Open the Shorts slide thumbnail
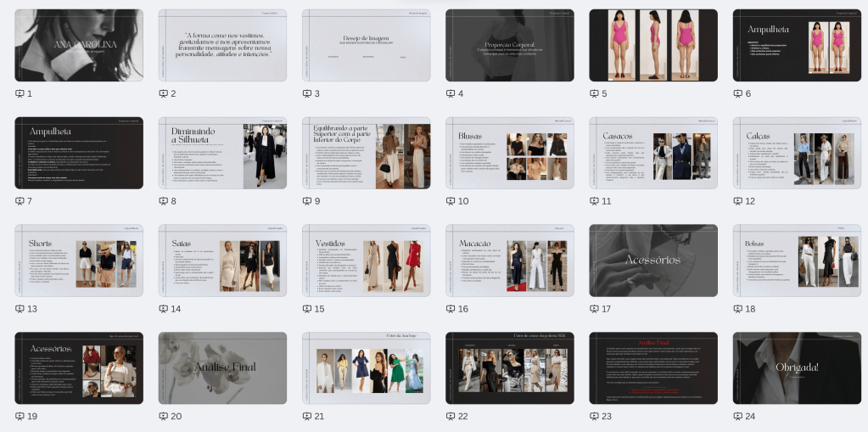This screenshot has height=432, width=868. [x=79, y=261]
